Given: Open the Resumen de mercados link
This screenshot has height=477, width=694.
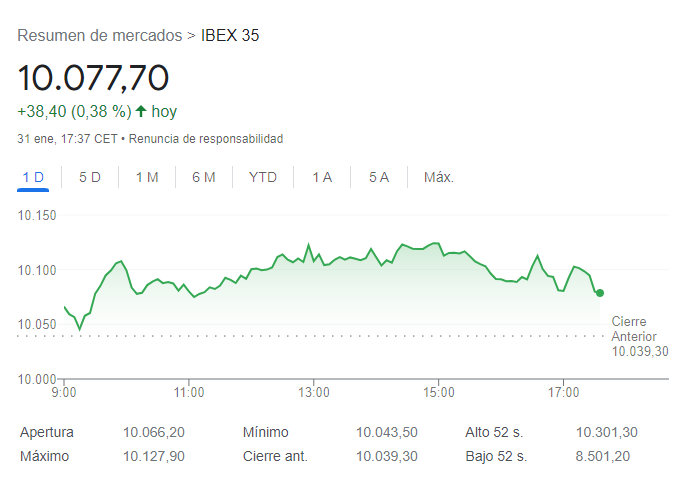Looking at the screenshot, I should [100, 35].
